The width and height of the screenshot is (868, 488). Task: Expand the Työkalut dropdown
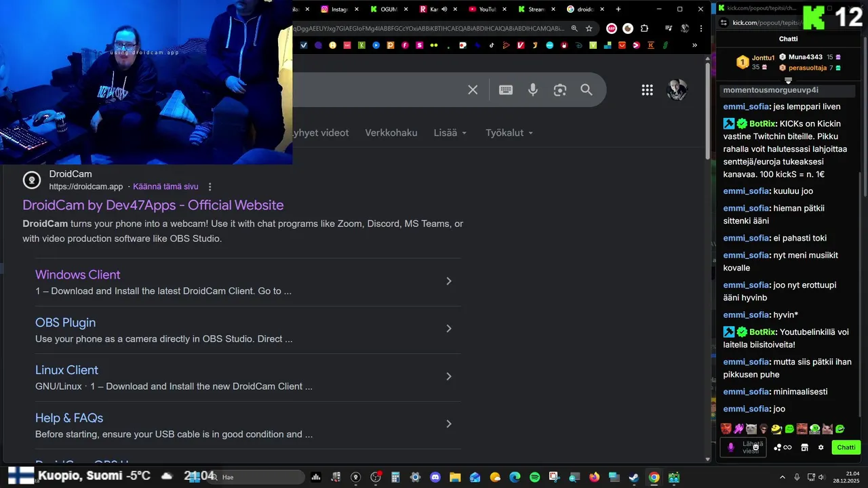509,133
